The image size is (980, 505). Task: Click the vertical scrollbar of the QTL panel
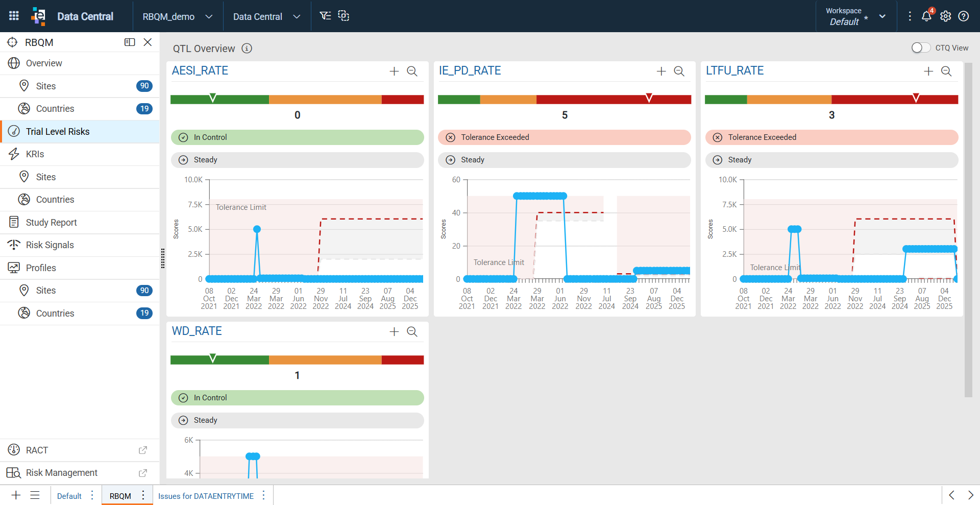tap(968, 230)
